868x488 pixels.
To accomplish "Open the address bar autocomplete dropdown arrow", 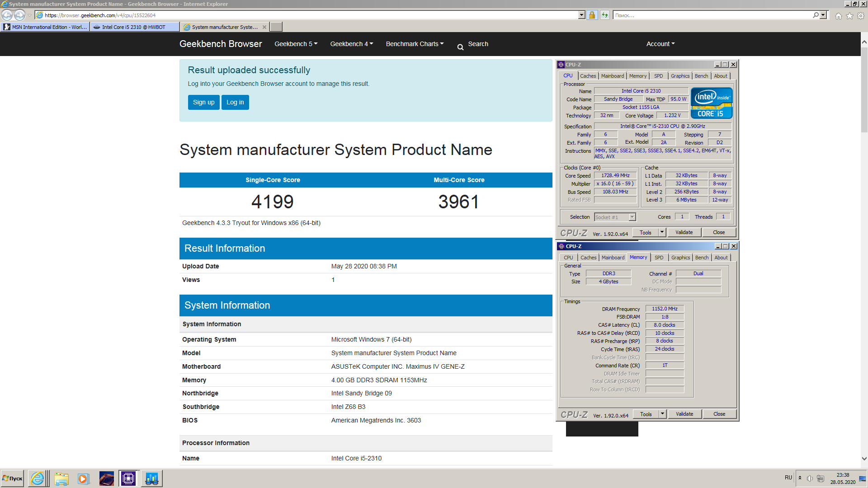I will 581,15.
